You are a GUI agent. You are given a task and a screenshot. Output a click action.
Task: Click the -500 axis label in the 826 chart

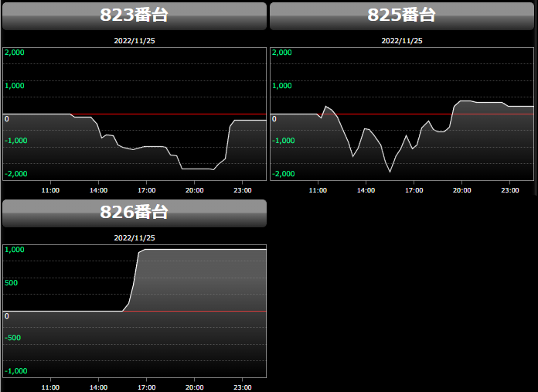pyautogui.click(x=14, y=338)
